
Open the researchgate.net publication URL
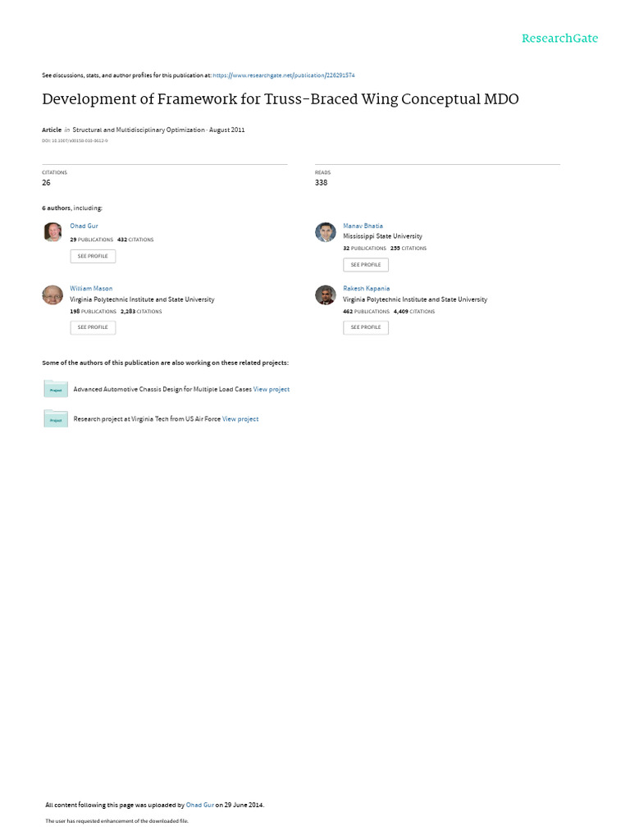[284, 75]
